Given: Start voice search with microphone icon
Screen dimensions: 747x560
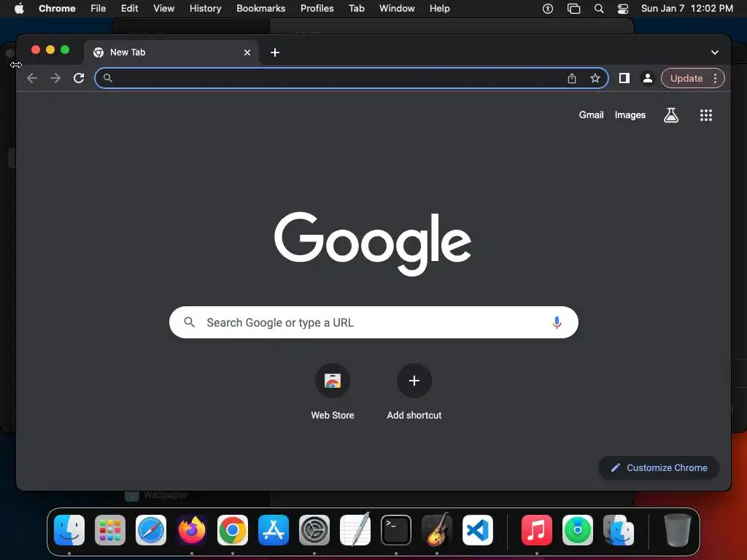Looking at the screenshot, I should tap(557, 322).
